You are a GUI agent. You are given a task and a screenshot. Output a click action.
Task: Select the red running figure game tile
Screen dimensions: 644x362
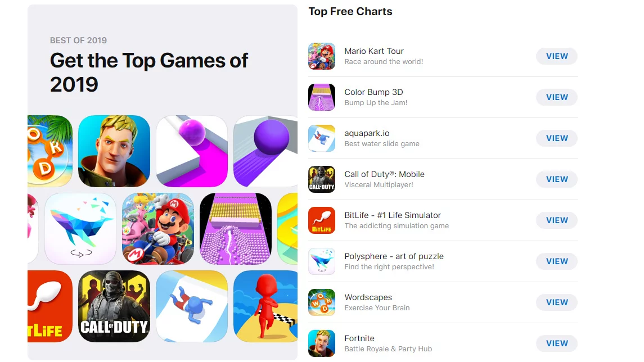[265, 306]
